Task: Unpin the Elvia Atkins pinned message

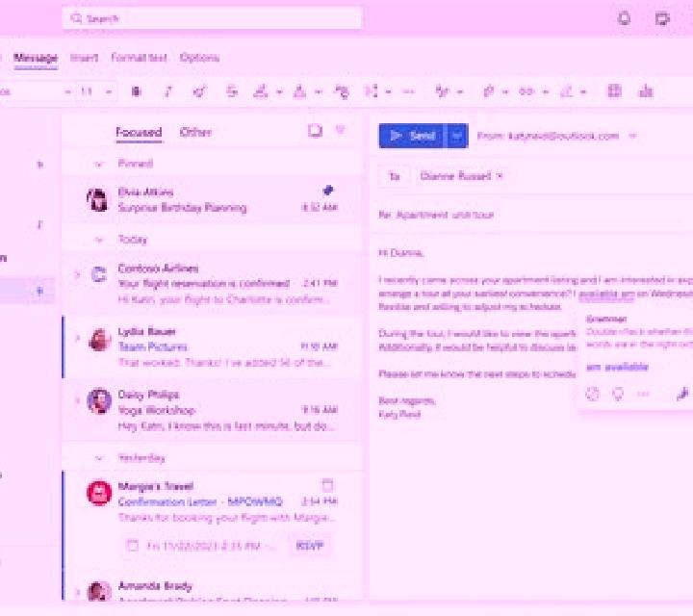Action: (x=328, y=191)
